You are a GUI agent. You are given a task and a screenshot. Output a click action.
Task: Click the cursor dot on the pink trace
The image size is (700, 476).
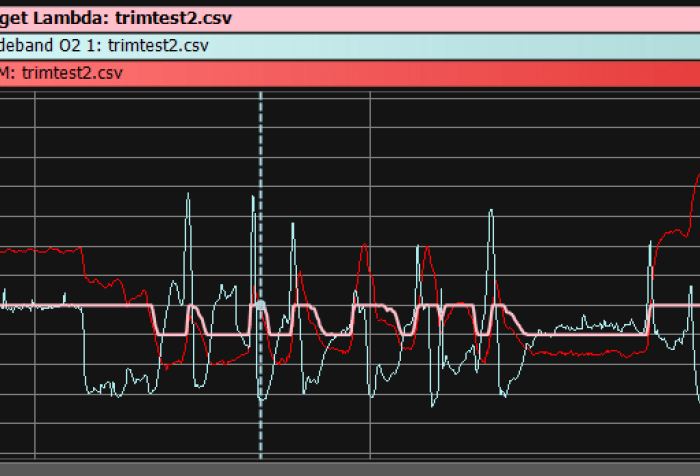point(261,305)
